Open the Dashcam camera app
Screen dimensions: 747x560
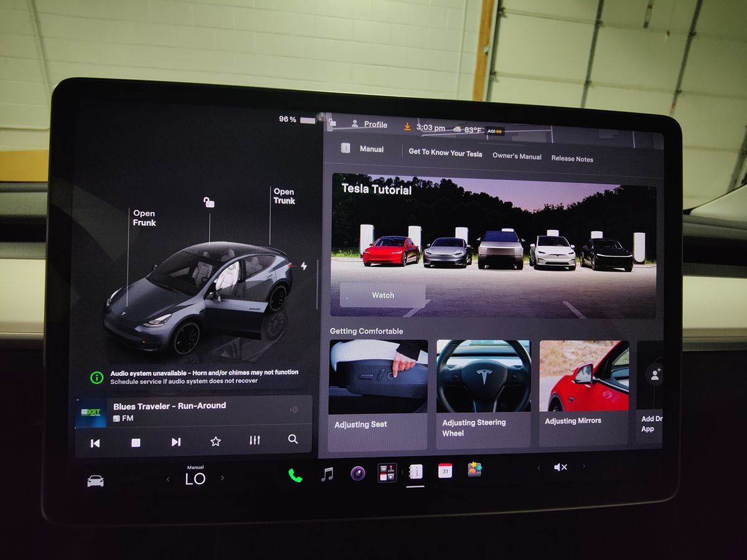[357, 473]
